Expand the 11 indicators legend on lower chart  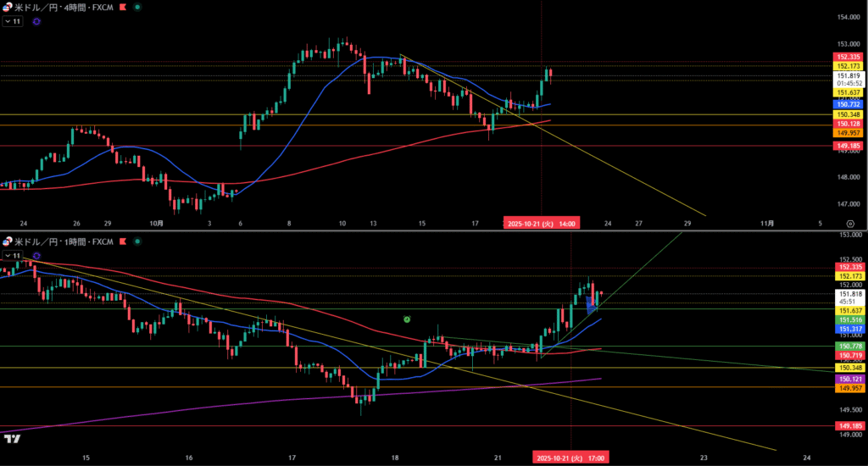click(x=12, y=255)
